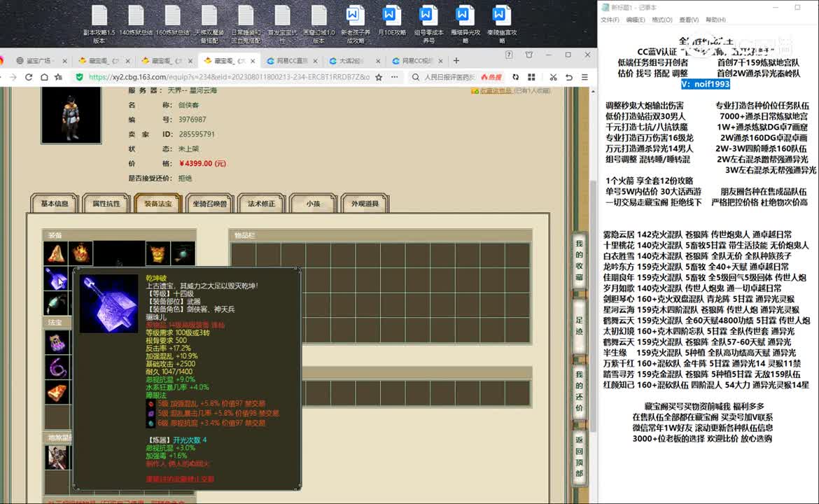Switch to the 坐骑召唤兽 tab
This screenshot has width=819, height=504.
(x=209, y=204)
